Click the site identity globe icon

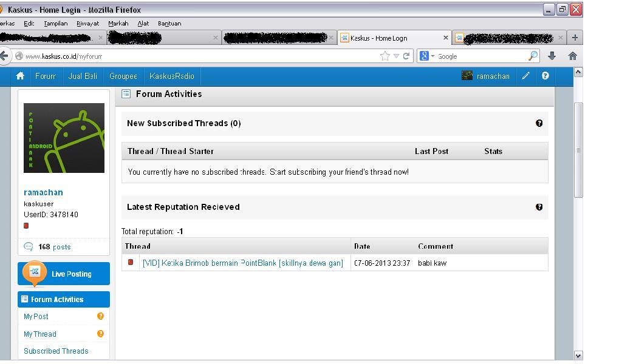(19, 56)
